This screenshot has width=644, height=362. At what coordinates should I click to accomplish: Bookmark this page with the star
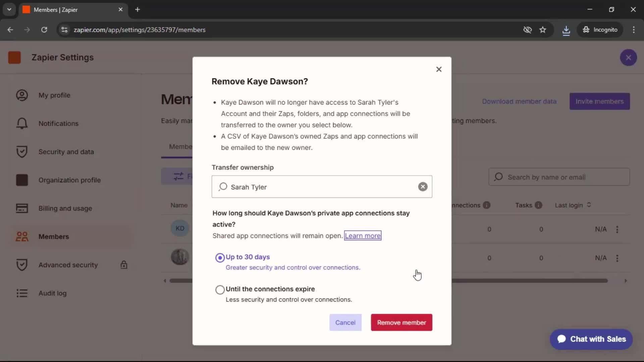coord(543,30)
